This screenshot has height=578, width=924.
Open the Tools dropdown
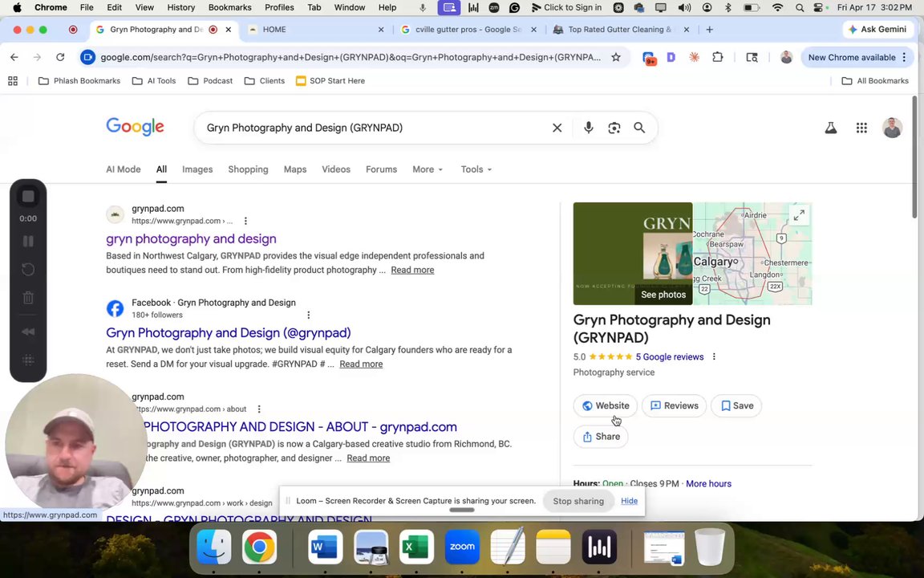(x=476, y=169)
